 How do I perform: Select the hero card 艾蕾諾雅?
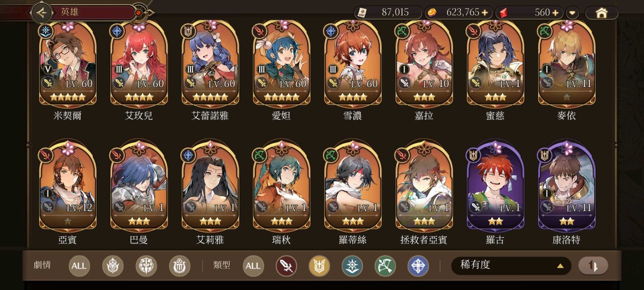pyautogui.click(x=211, y=64)
